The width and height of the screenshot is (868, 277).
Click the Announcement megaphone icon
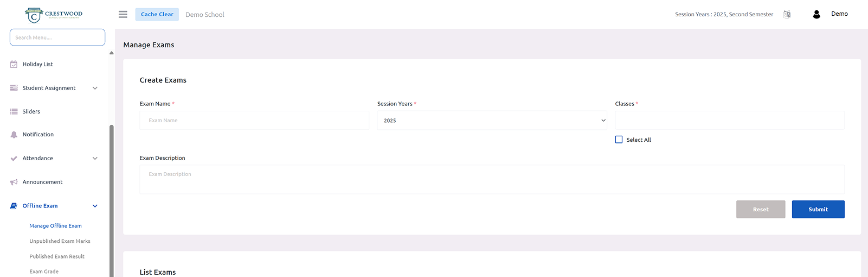click(14, 182)
